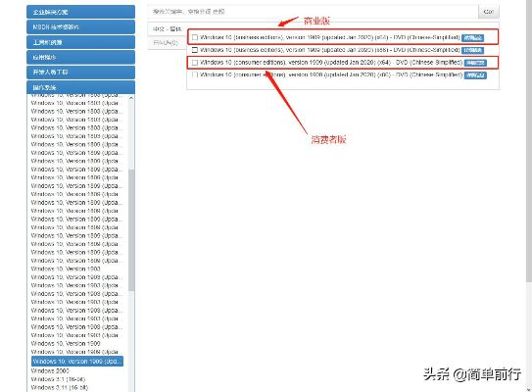This screenshot has height=392, width=532.
Task: Click the Go! search button
Action: (x=489, y=12)
